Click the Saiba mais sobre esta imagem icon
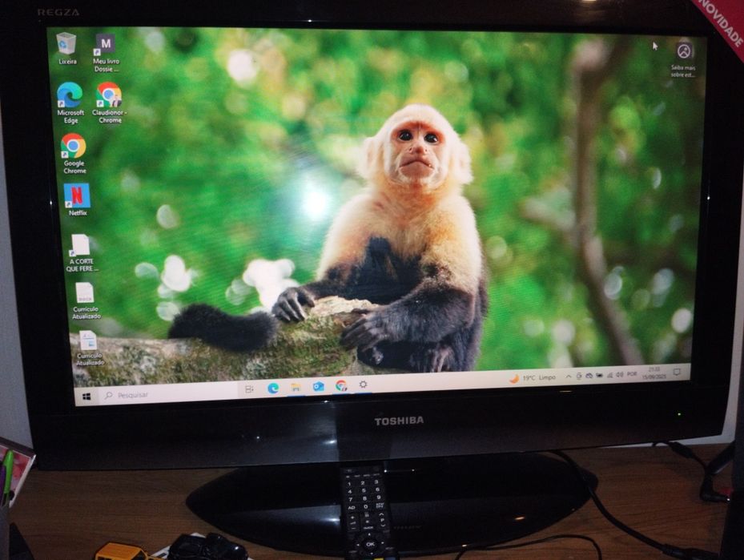This screenshot has width=744, height=560. coord(683,59)
